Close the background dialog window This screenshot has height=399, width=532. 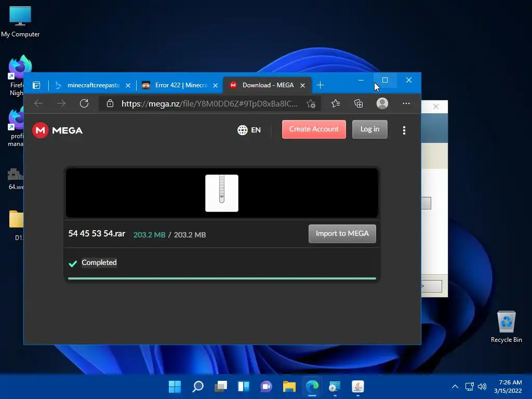(x=436, y=107)
